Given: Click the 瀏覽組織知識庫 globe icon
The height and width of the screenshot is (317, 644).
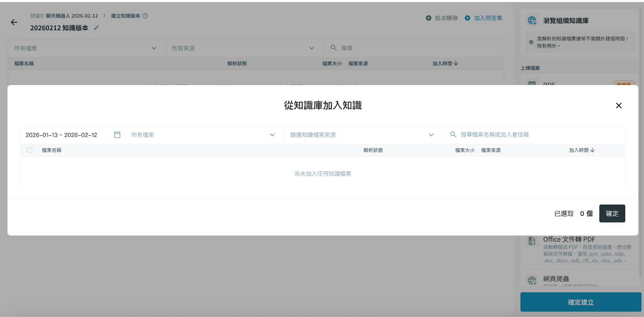Looking at the screenshot, I should click(x=532, y=21).
